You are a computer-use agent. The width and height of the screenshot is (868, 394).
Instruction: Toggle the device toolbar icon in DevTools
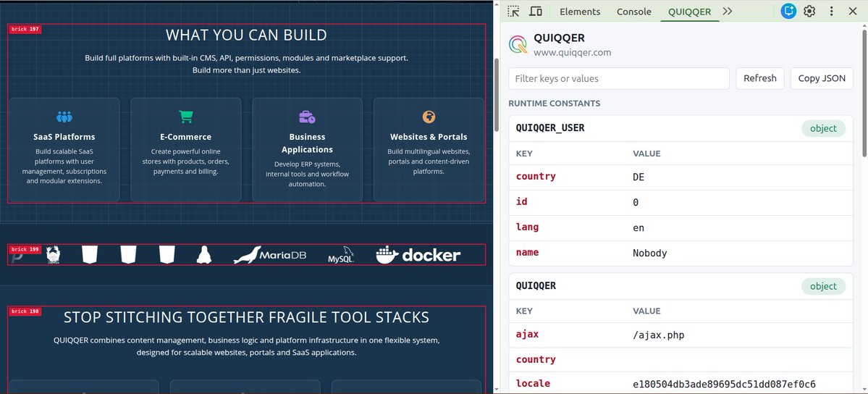point(535,11)
